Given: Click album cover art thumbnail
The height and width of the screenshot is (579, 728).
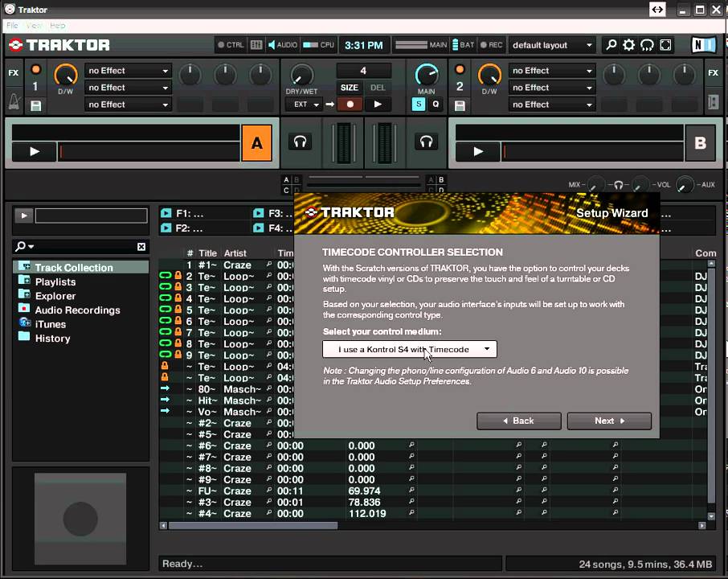Looking at the screenshot, I should pyautogui.click(x=80, y=519).
